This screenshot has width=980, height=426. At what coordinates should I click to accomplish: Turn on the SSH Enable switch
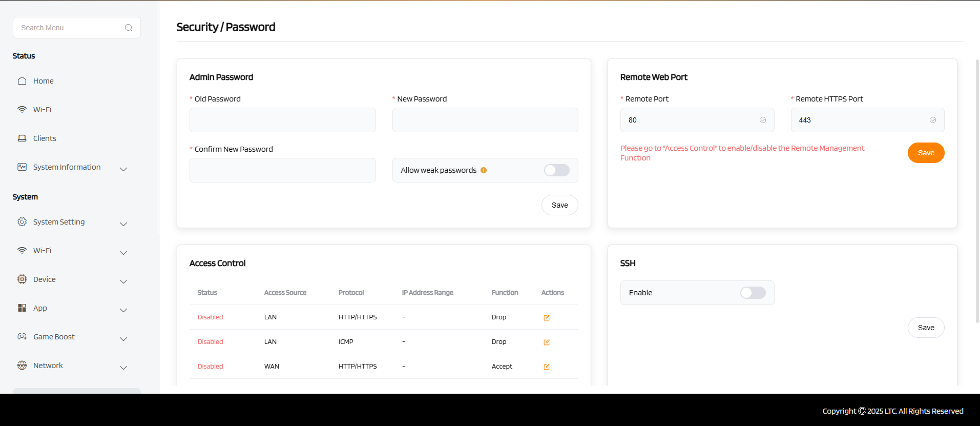(753, 293)
